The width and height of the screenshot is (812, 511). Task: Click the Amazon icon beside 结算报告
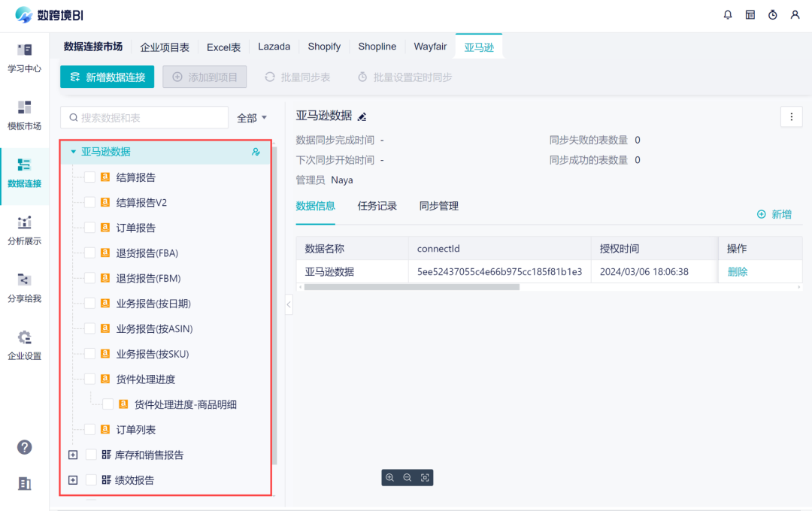[105, 177]
